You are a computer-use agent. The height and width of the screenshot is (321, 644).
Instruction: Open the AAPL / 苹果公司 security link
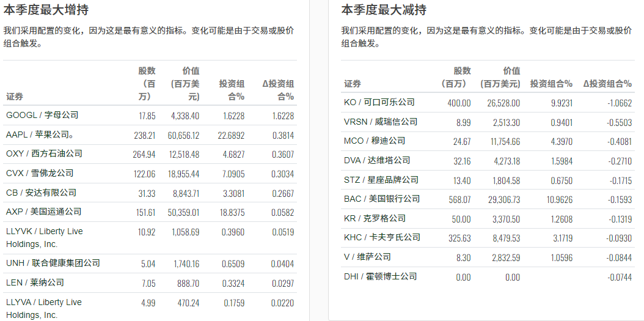(40, 135)
